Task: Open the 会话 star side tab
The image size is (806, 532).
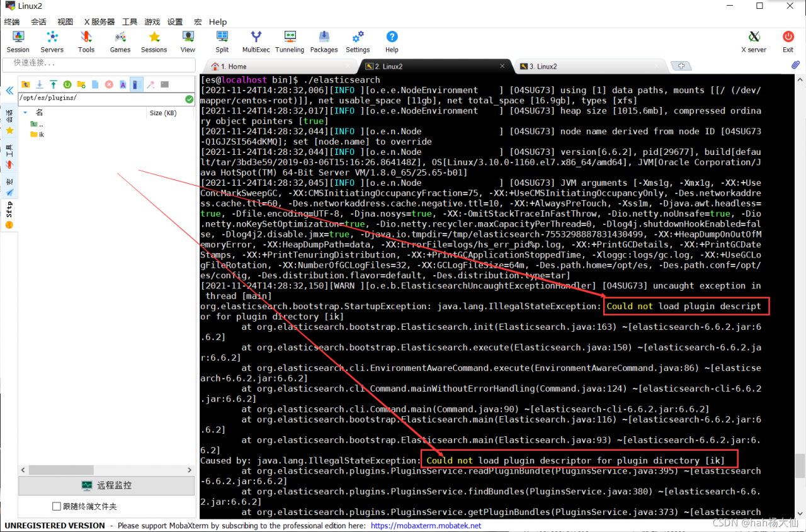Action: (x=9, y=122)
